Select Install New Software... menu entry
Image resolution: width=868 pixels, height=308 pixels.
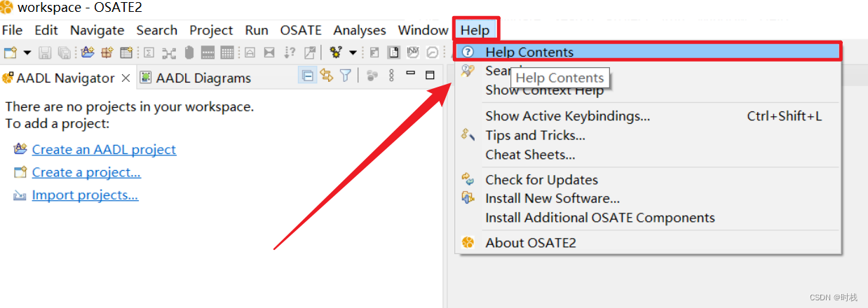click(x=648, y=199)
